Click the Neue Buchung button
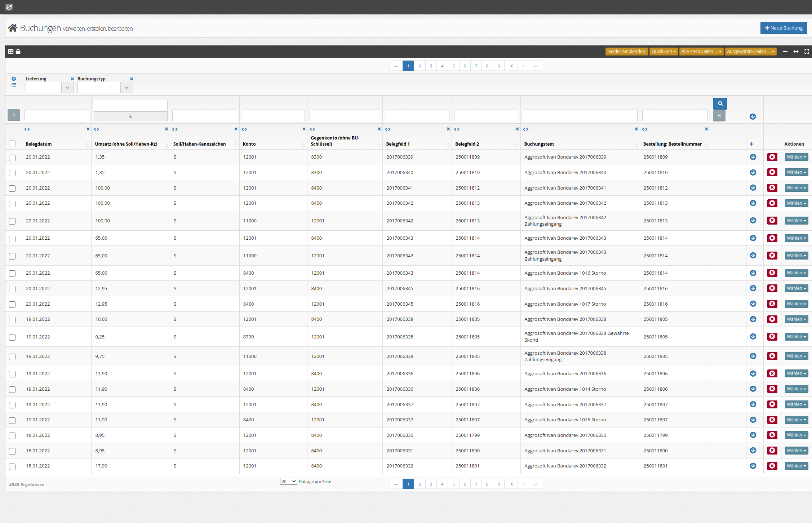The height and width of the screenshot is (523, 812). pyautogui.click(x=784, y=28)
